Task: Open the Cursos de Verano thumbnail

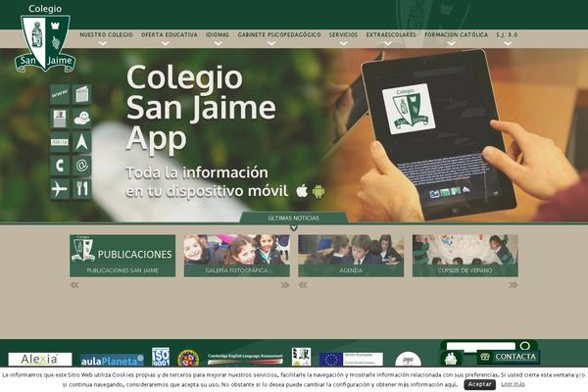Action: 465,256
